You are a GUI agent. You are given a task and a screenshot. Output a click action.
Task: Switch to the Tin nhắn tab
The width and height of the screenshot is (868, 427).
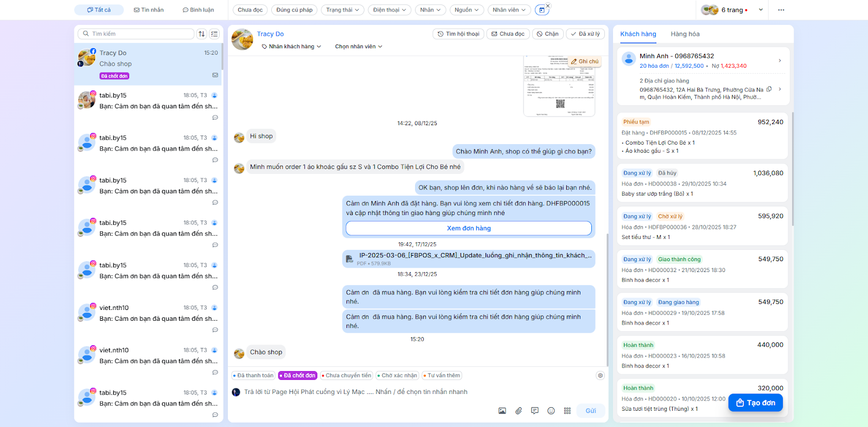149,10
